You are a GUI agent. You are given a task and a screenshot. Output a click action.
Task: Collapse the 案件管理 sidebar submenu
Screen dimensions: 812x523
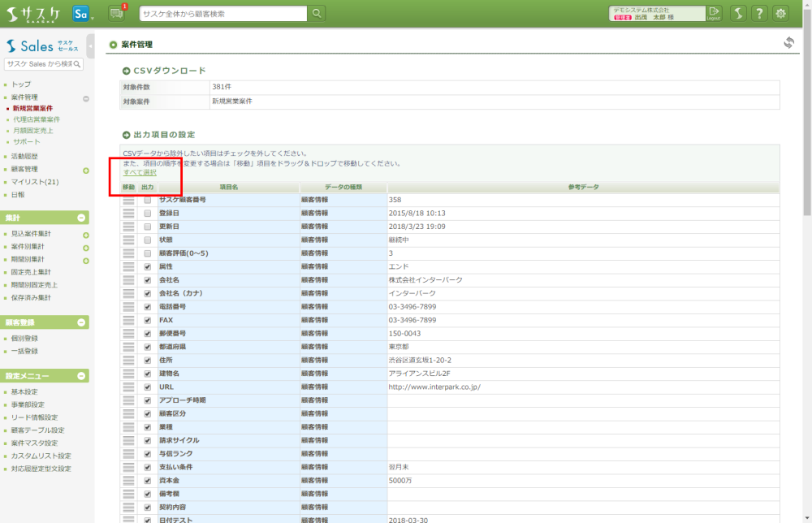point(86,98)
